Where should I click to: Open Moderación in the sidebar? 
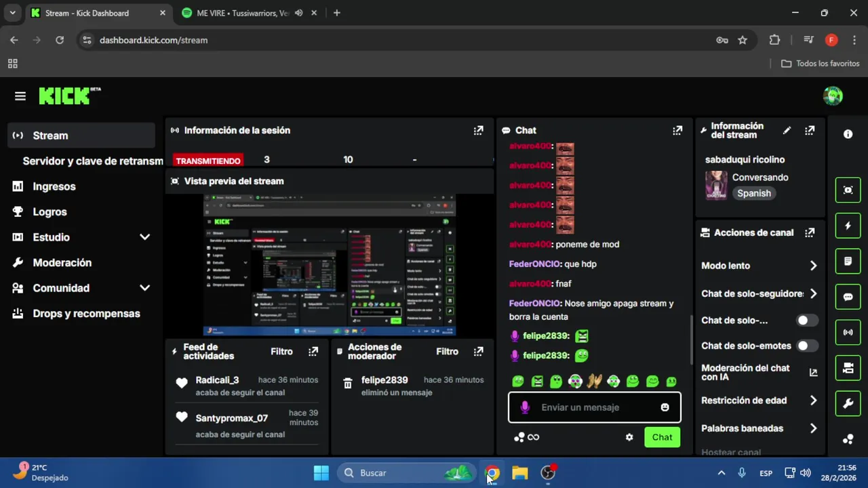81,263
